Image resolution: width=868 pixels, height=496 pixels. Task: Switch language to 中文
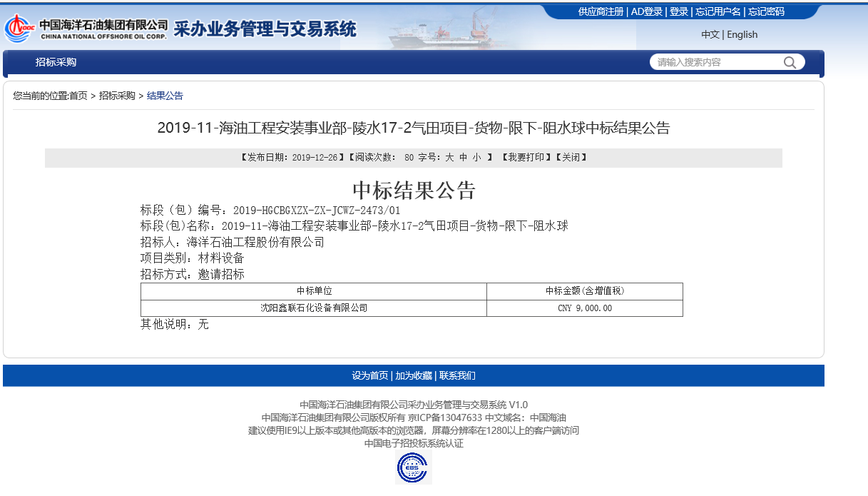pos(710,34)
